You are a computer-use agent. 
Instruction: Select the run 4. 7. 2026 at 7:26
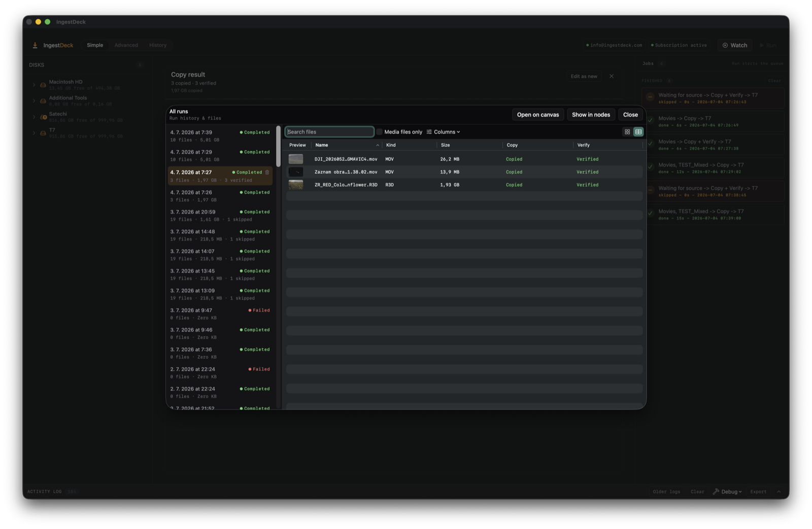(x=220, y=196)
